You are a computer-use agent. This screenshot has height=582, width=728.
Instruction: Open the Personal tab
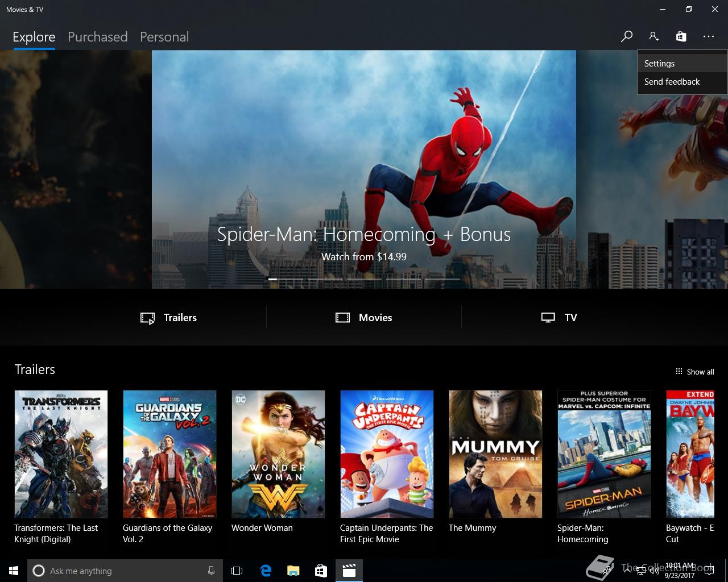point(164,37)
